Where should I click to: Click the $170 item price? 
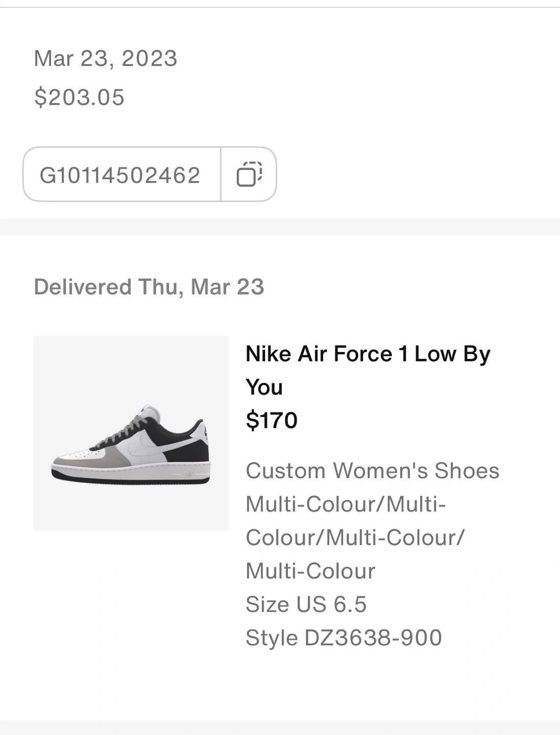pos(272,420)
